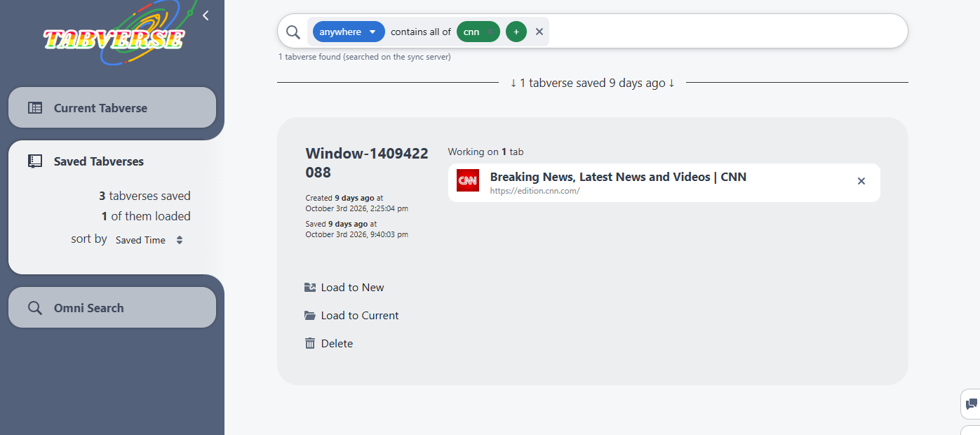Screen dimensions: 980x435
Task: Expand the 'anywhere' search scope dropdown
Action: [349, 32]
